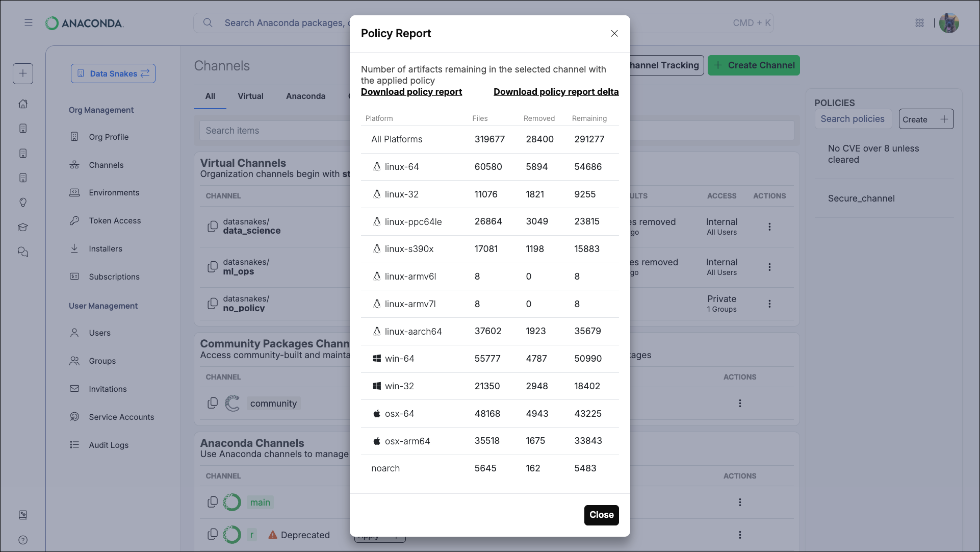Click the green Create Channel button
The image size is (980, 552).
point(754,65)
